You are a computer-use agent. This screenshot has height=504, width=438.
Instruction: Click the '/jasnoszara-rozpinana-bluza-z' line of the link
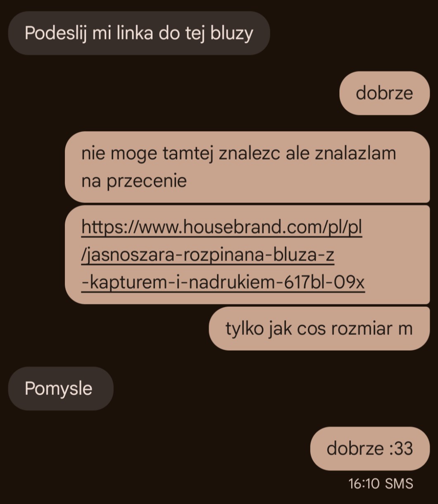208,255
